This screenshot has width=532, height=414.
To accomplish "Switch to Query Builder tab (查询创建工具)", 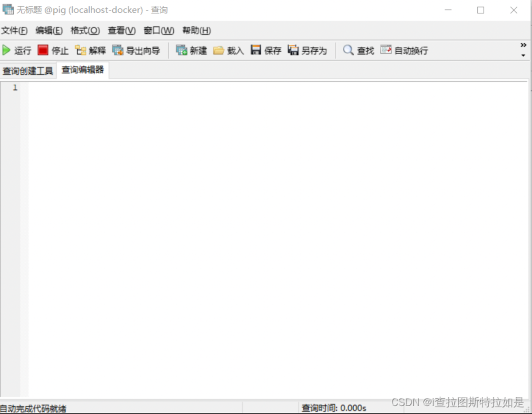I will (28, 71).
